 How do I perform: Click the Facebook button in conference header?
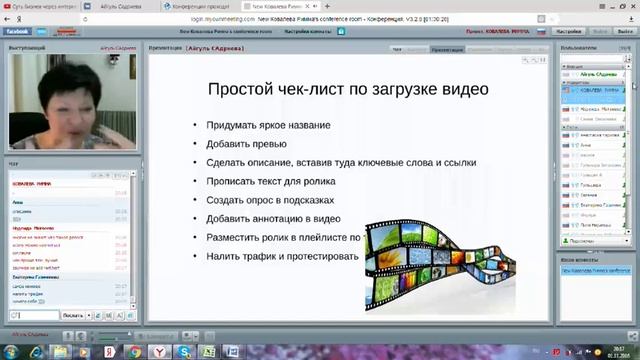tap(17, 31)
